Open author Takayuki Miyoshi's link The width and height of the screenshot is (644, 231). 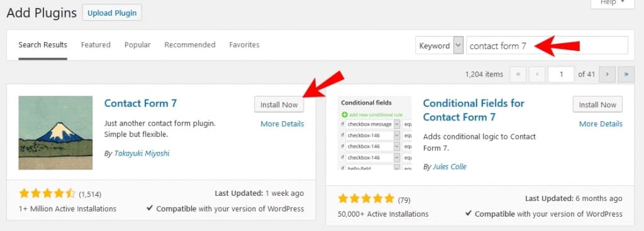click(142, 154)
